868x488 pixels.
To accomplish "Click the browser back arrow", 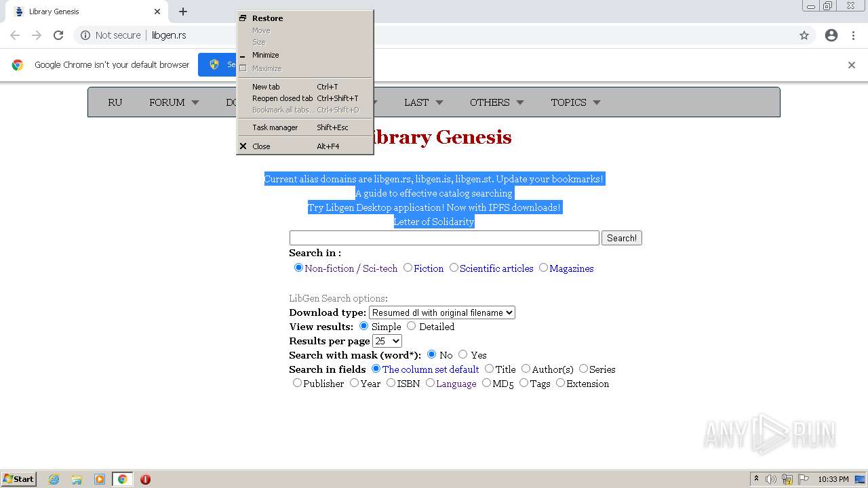I will 15,35.
